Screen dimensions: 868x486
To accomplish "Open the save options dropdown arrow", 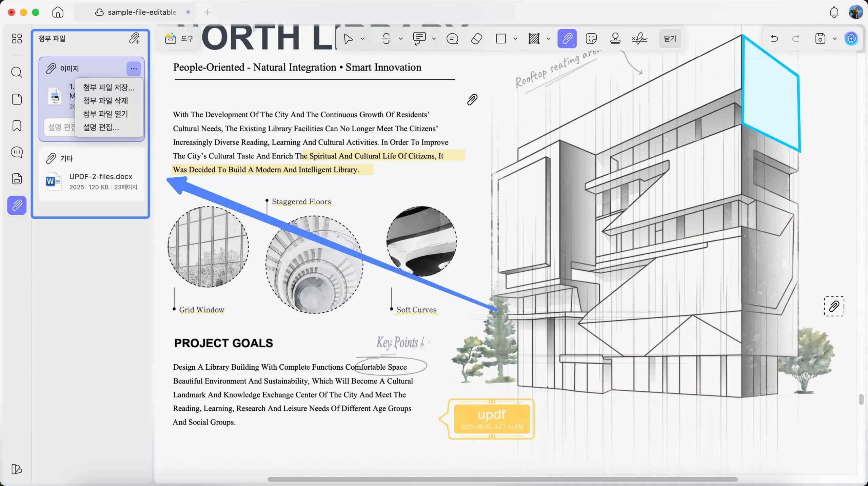I will (x=835, y=39).
